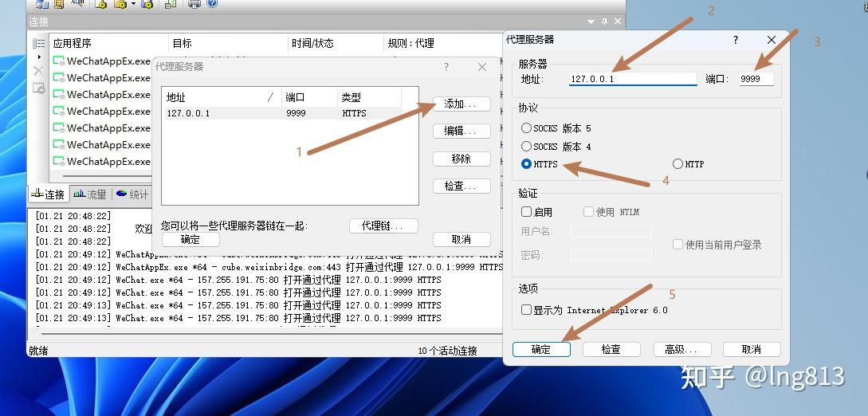Image resolution: width=868 pixels, height=416 pixels.
Task: Open help via the blue question-mark toolbar icon
Action: click(x=211, y=3)
